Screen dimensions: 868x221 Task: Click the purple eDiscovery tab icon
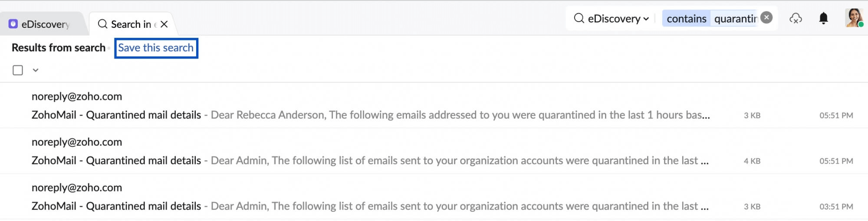[x=13, y=24]
